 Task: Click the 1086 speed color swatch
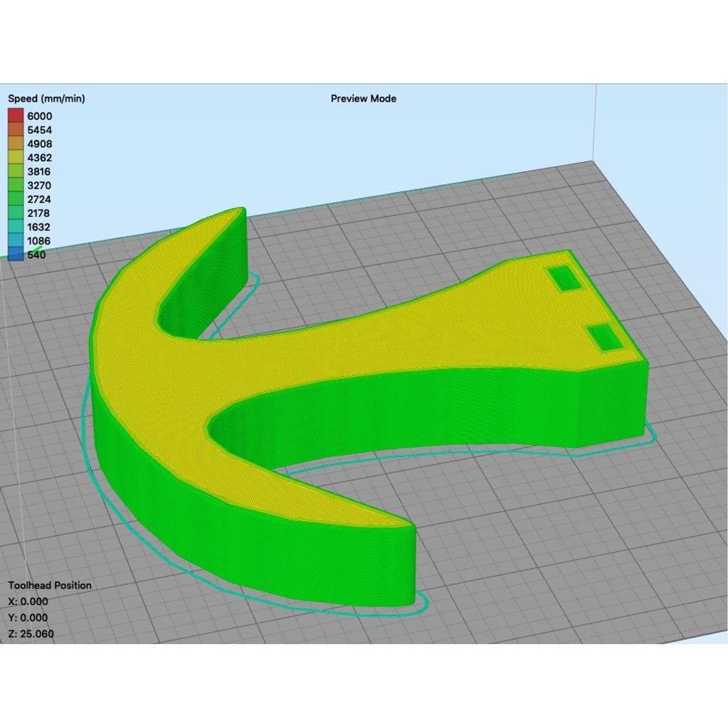click(16, 241)
